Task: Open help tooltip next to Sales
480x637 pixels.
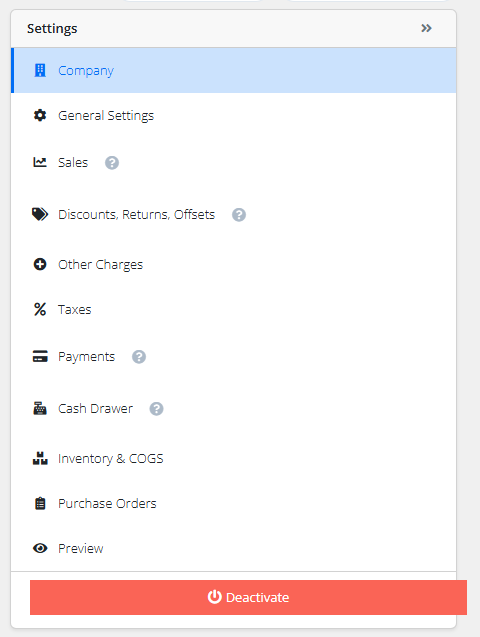Action: click(112, 163)
